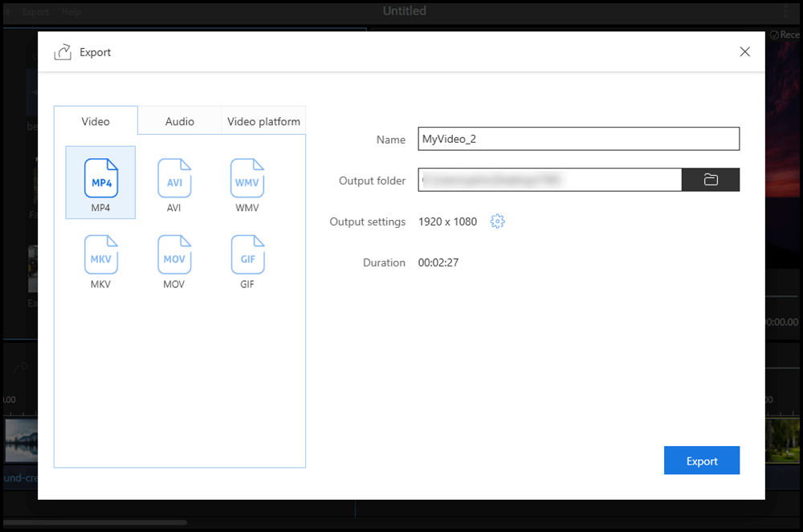Viewport: 803px width, 532px height.
Task: Click the Name field containing MyVideo_2
Action: coord(578,139)
